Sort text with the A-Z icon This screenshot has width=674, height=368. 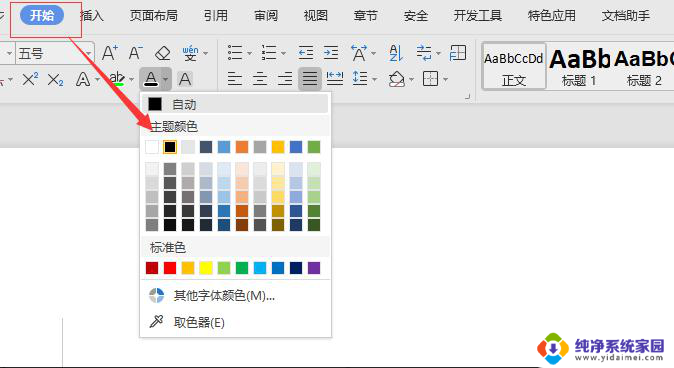396,53
